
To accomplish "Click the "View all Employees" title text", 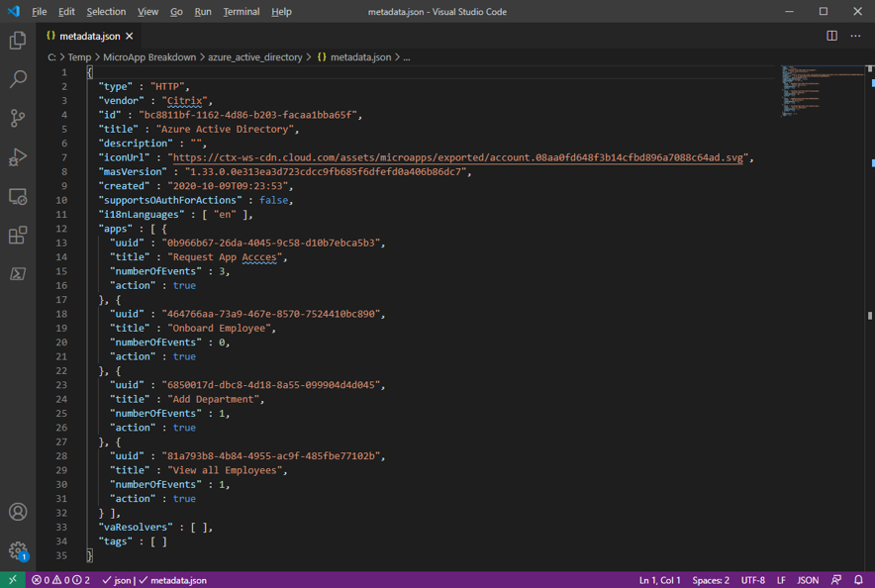I will 225,471.
